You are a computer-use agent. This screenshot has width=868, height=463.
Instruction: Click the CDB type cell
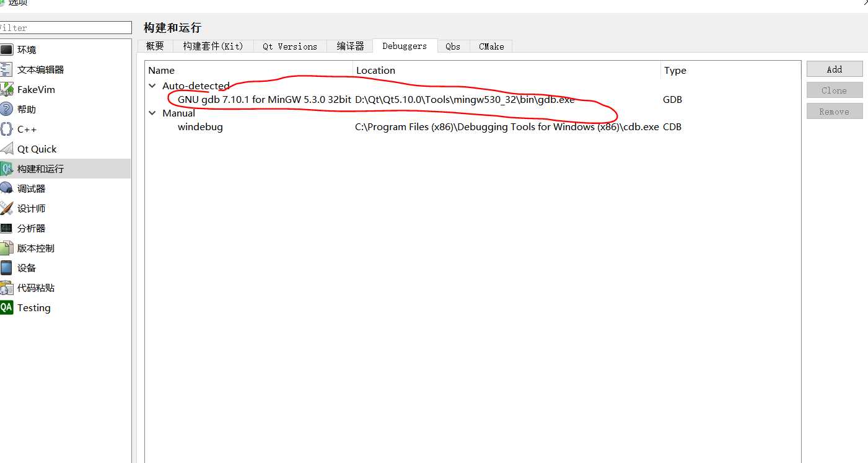[672, 127]
